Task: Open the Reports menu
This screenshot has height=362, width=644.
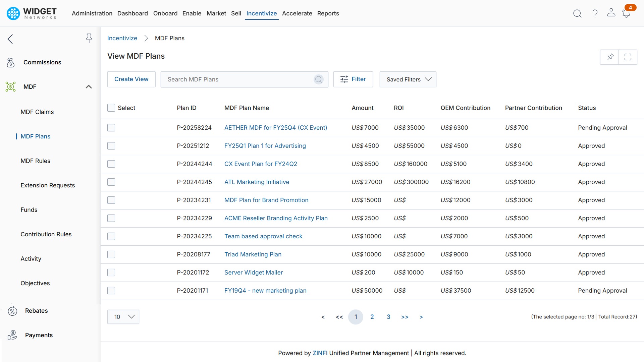Action: tap(328, 13)
